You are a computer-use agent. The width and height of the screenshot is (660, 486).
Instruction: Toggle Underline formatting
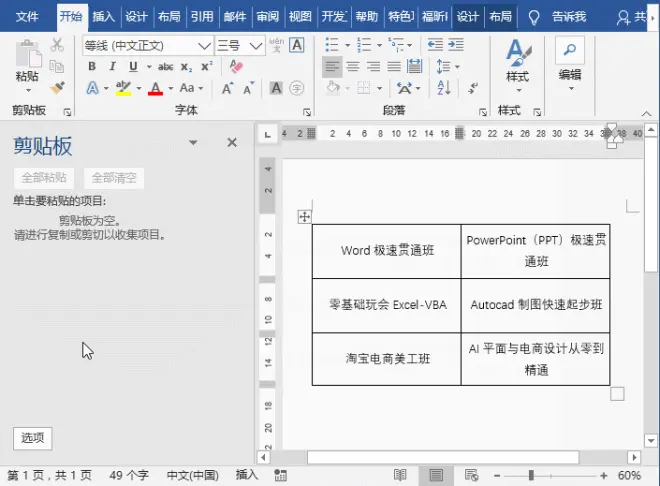(x=133, y=66)
